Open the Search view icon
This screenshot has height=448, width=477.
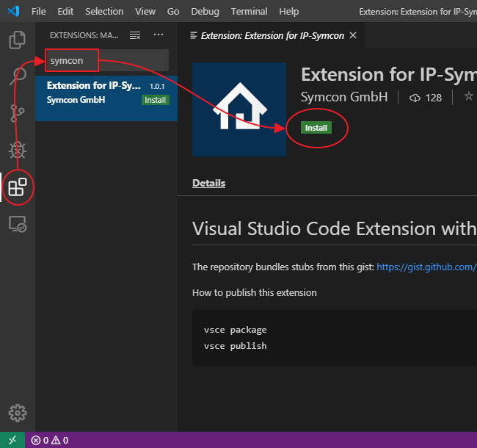click(18, 76)
